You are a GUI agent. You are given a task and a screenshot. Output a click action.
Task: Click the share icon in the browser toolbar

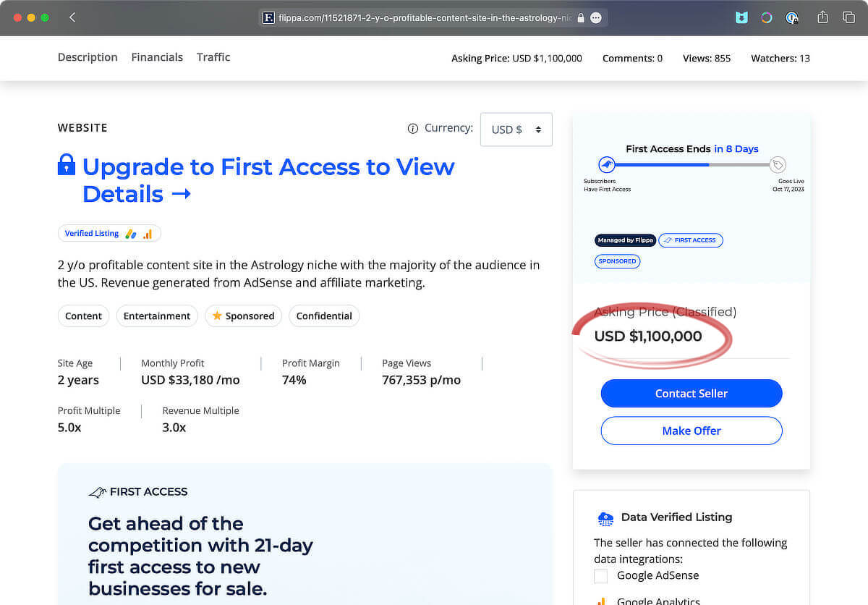(x=822, y=17)
